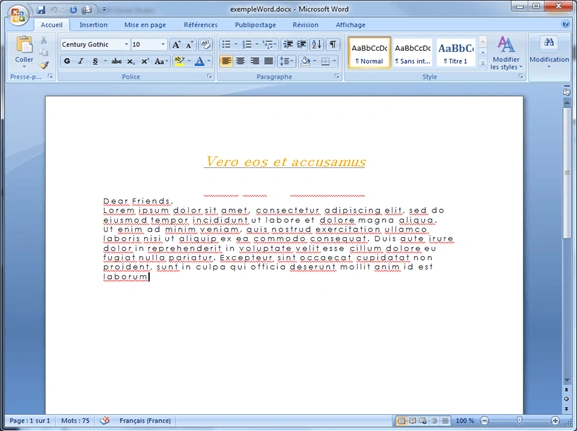Toggle show paragraph marks pilcrow

point(333,45)
